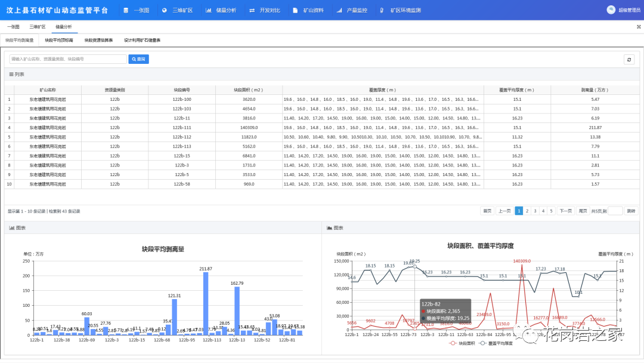This screenshot has width=644, height=363.
Task: Click the 查询 search button
Action: tap(138, 59)
